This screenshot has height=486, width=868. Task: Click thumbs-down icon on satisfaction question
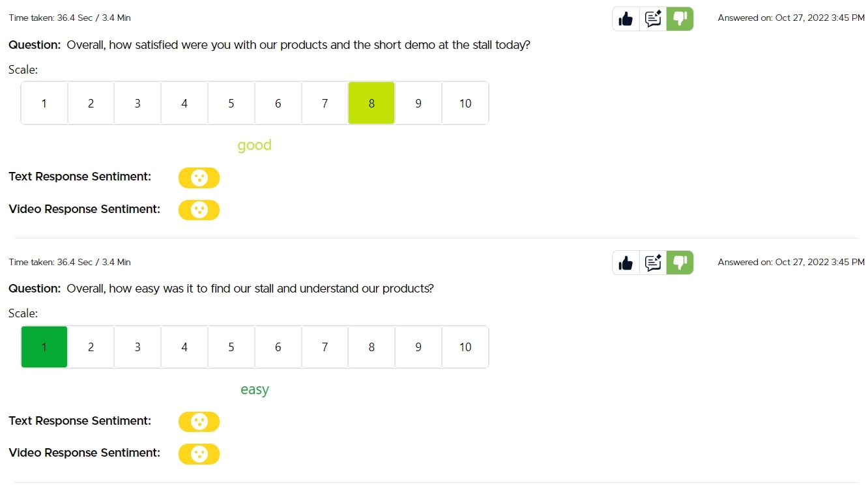coord(680,19)
